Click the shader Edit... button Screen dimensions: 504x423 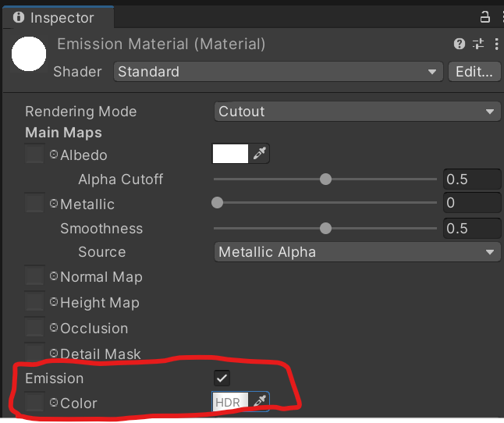tap(474, 71)
